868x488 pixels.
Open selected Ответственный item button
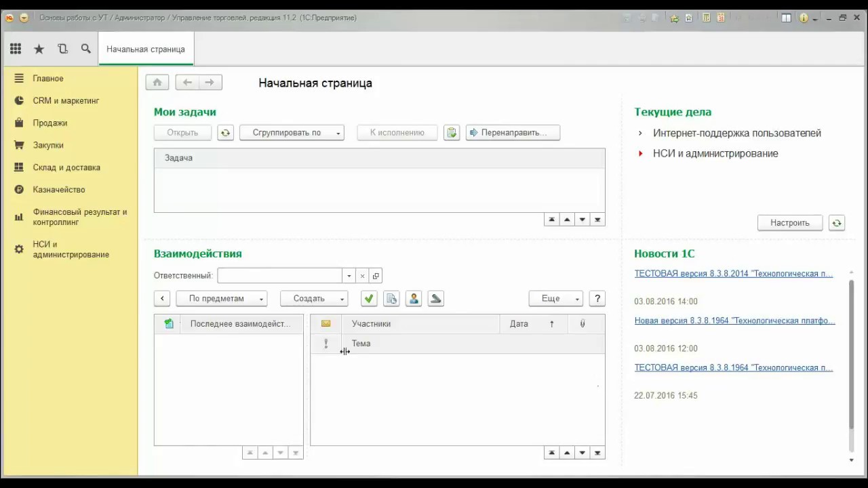click(x=376, y=276)
